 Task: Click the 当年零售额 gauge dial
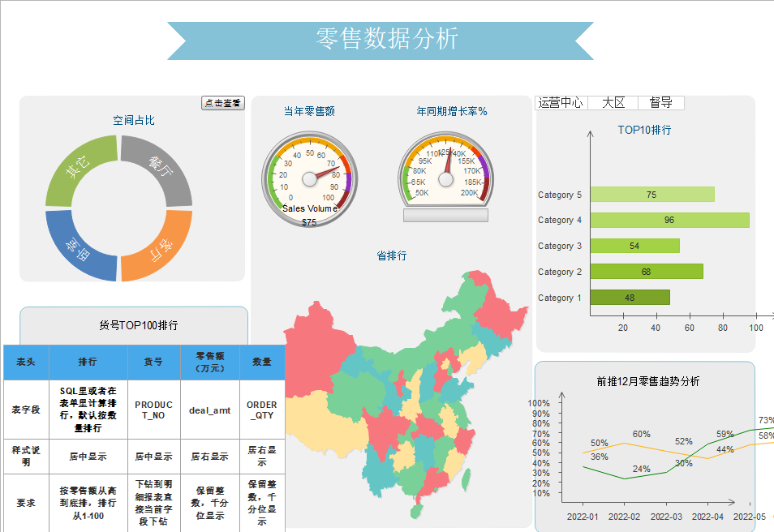tap(309, 178)
